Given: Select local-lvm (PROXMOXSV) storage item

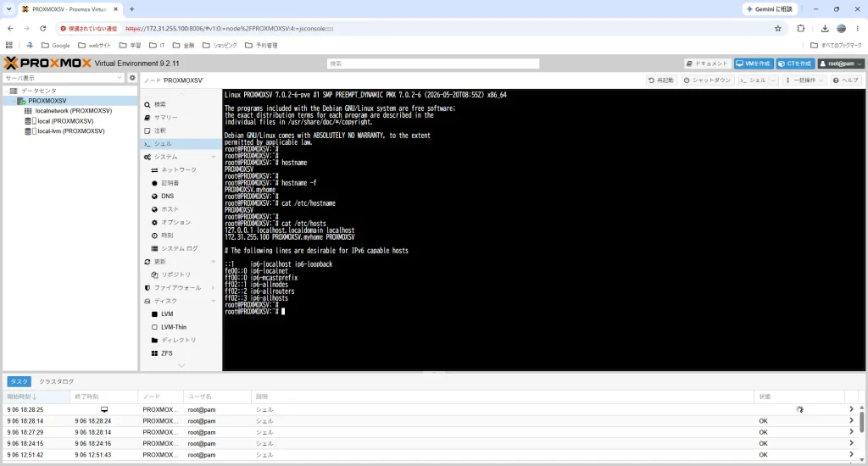Looking at the screenshot, I should coord(70,131).
